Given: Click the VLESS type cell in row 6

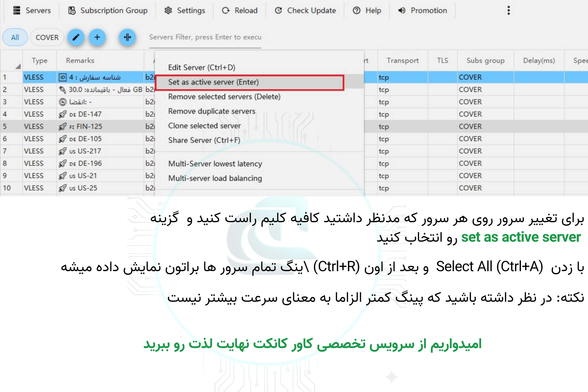Looking at the screenshot, I should (x=40, y=139).
